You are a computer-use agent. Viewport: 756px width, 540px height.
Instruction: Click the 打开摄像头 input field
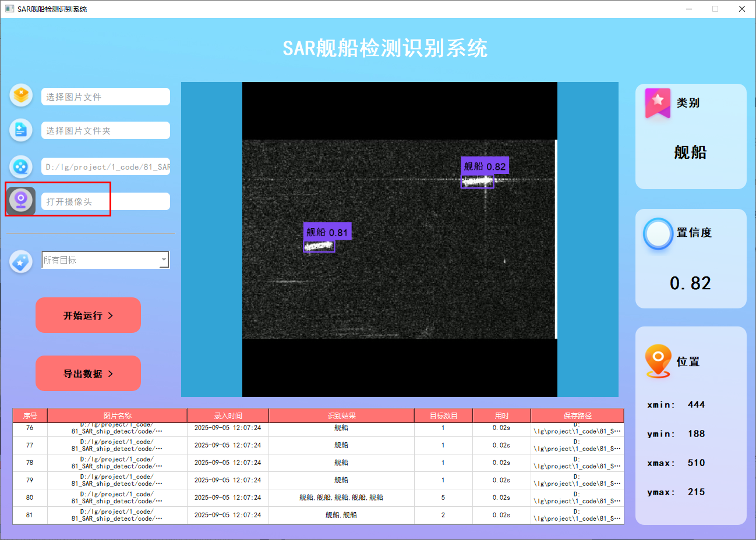[x=105, y=201]
